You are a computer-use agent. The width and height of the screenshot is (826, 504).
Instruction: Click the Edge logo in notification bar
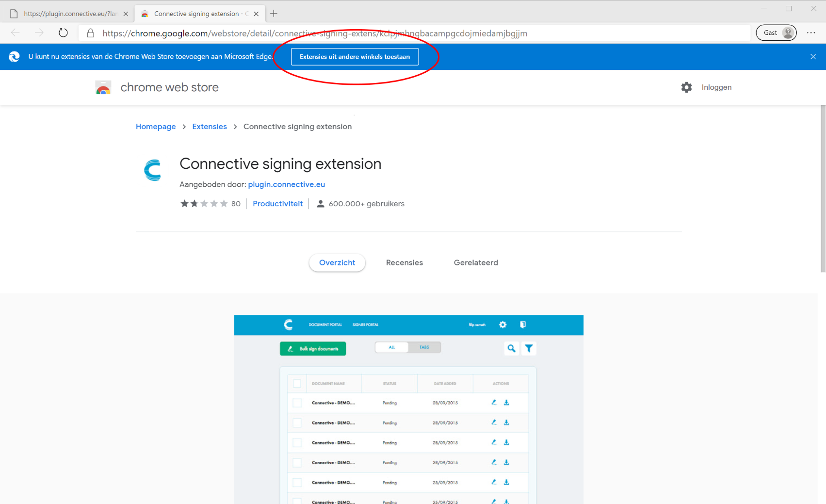pyautogui.click(x=14, y=57)
